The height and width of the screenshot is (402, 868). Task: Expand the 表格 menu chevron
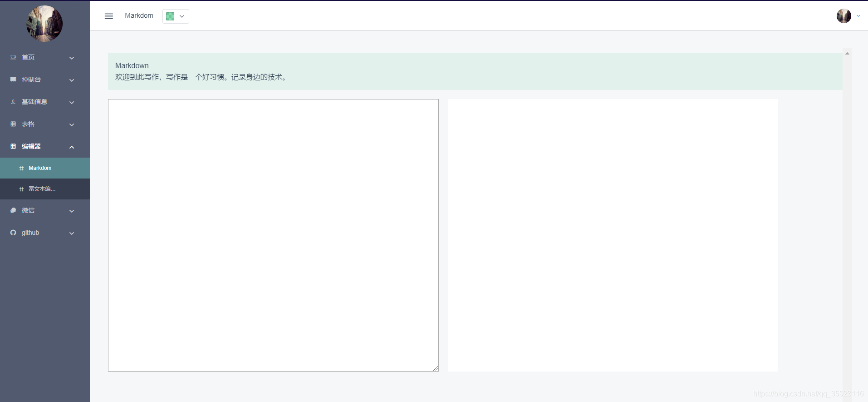[x=72, y=124]
